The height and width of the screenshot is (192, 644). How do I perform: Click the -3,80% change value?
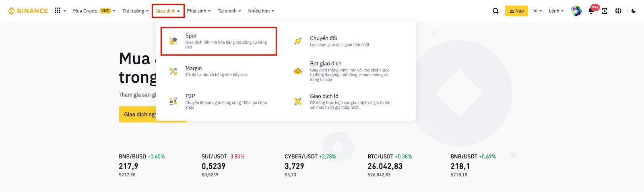[236, 157]
